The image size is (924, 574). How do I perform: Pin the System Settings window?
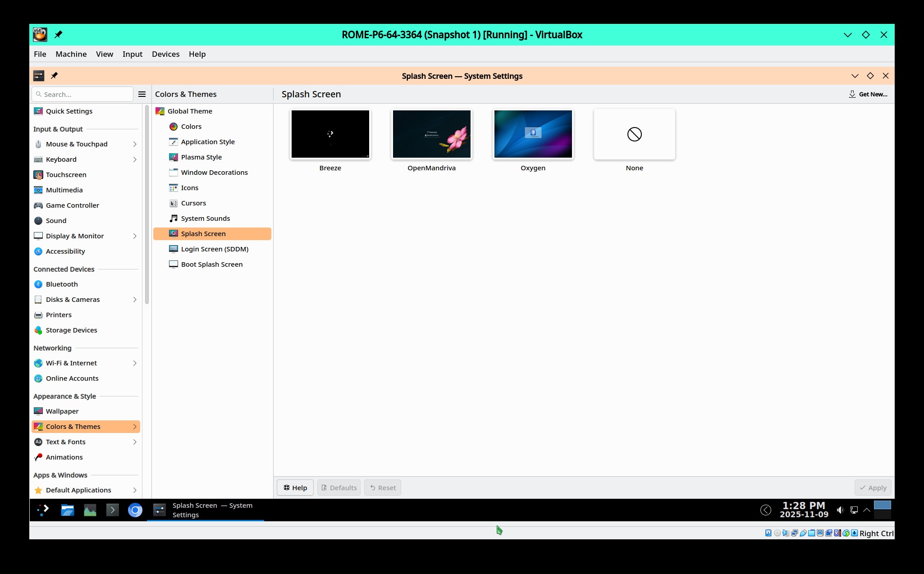click(x=54, y=76)
